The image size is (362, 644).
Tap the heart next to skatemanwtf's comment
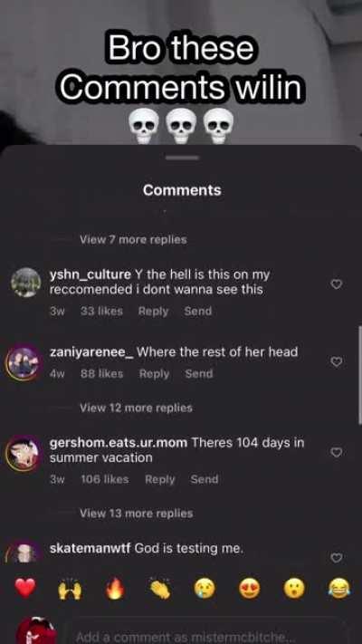click(337, 558)
